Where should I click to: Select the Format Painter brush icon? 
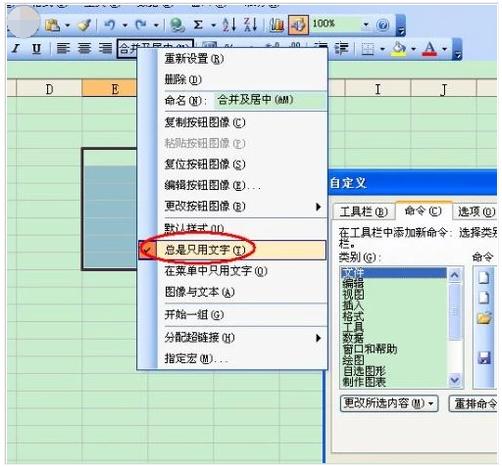pyautogui.click(x=84, y=25)
